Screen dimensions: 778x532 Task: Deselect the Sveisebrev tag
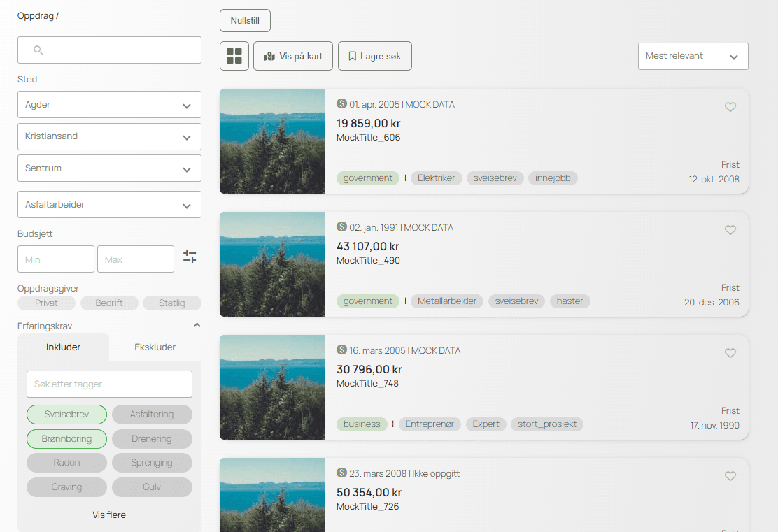pos(66,415)
